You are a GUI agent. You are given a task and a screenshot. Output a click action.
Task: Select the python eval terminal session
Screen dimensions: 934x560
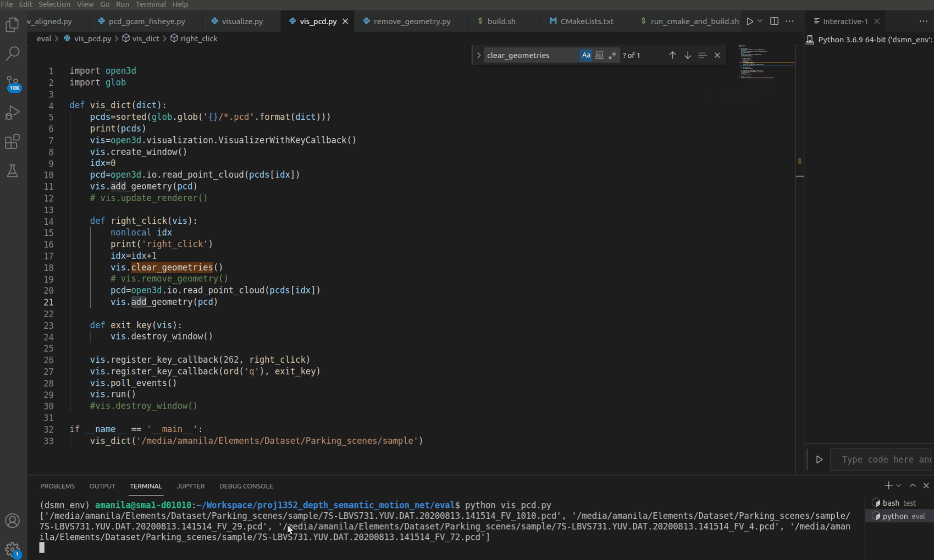(x=897, y=516)
